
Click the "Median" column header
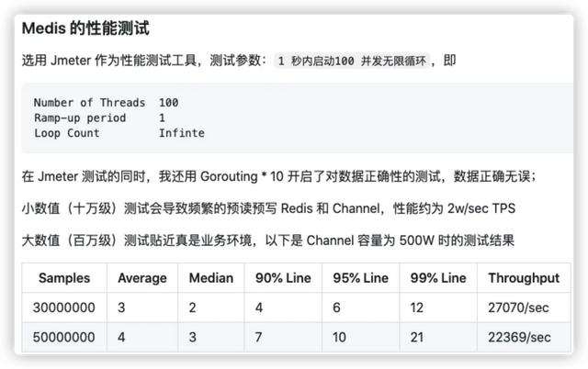click(x=211, y=278)
